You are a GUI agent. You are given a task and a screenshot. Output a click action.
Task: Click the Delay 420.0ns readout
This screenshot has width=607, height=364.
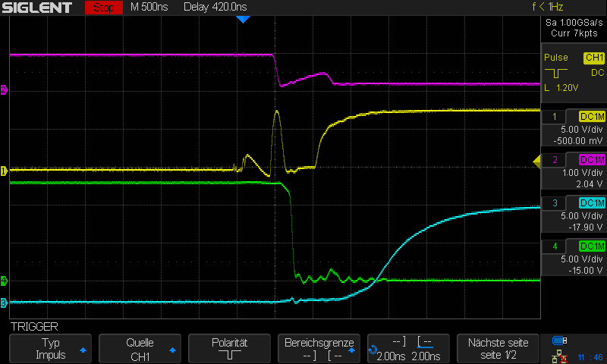(215, 7)
